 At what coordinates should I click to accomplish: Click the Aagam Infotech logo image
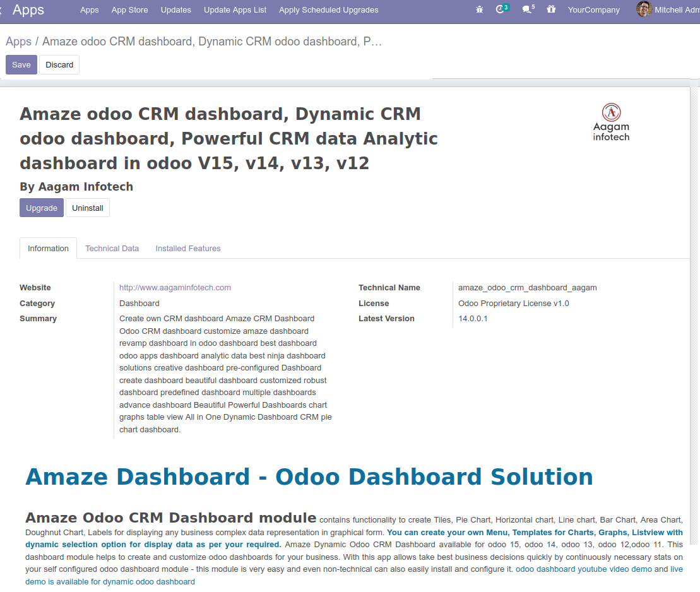611,123
